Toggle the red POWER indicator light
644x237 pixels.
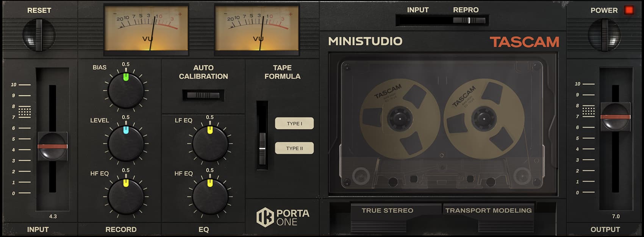pos(629,10)
